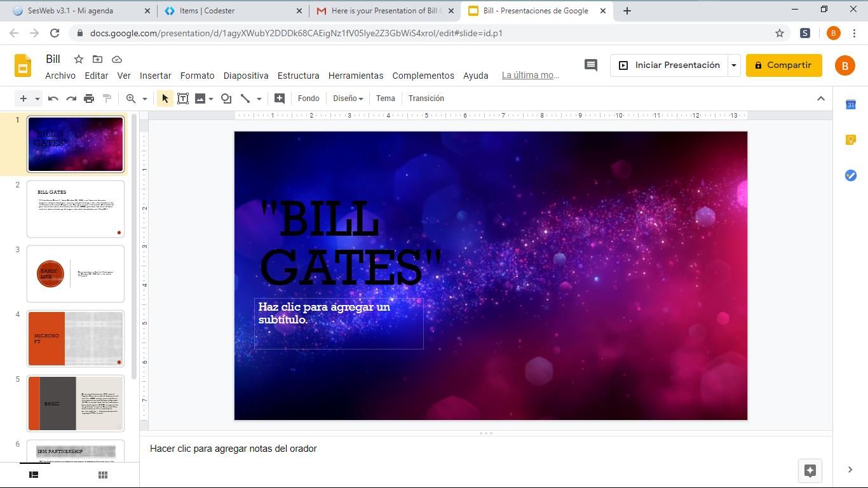Click the Transición button
The width and height of the screenshot is (868, 488).
426,98
